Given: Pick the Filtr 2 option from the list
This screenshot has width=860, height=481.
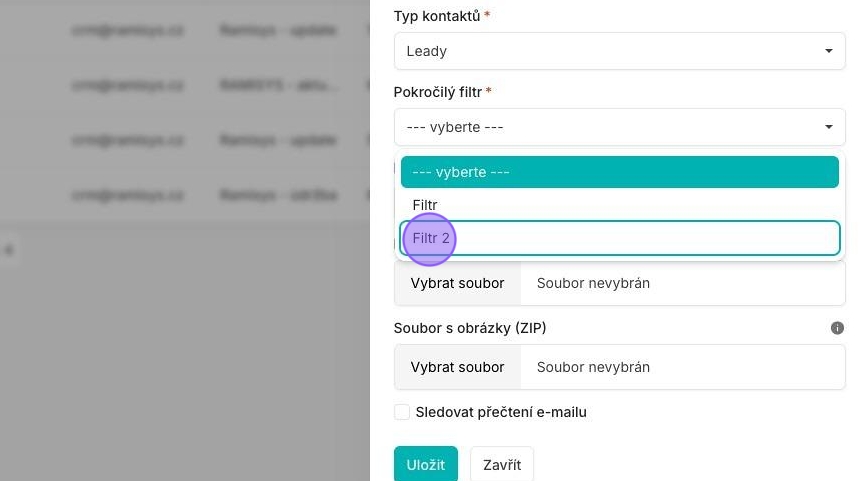Looking at the screenshot, I should tap(619, 238).
